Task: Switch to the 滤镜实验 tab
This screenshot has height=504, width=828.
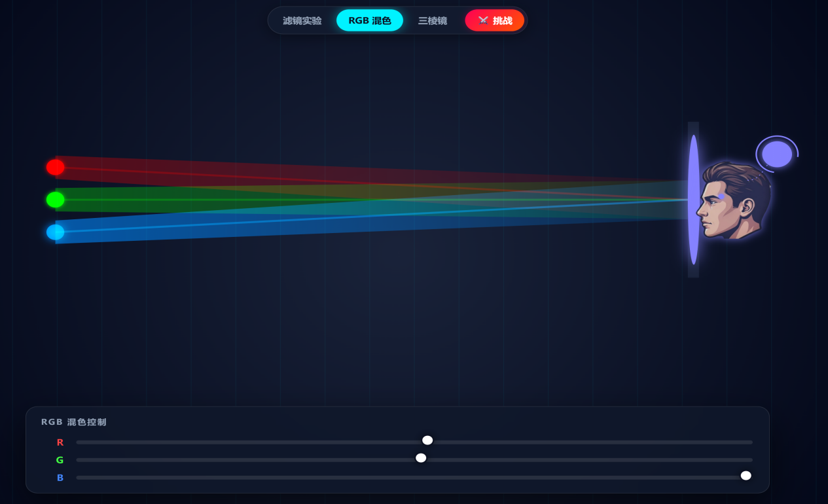Action: pyautogui.click(x=302, y=20)
